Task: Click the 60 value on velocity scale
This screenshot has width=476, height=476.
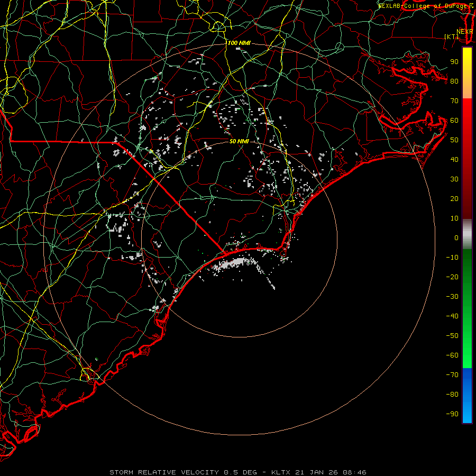Action: click(x=454, y=121)
